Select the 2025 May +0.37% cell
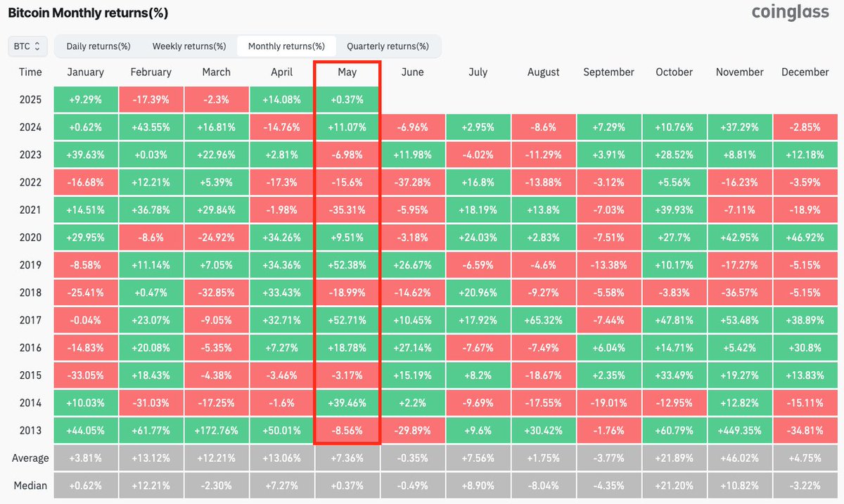This screenshot has width=844, height=504. (347, 100)
